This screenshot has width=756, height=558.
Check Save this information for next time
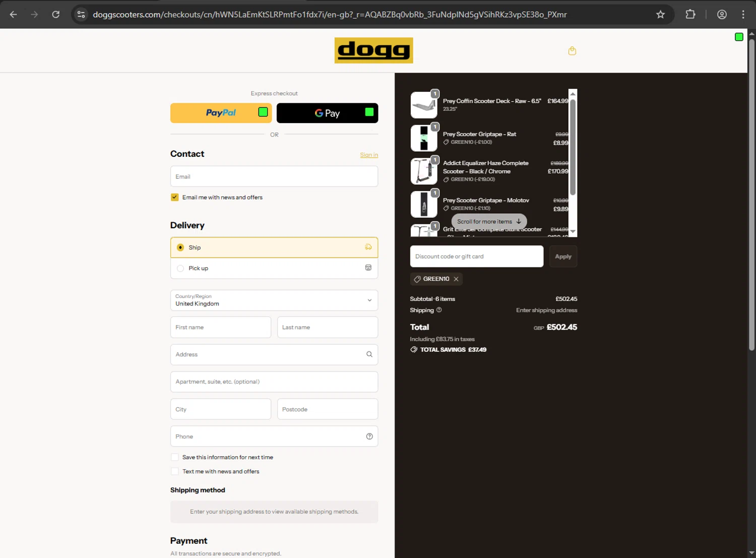click(174, 457)
